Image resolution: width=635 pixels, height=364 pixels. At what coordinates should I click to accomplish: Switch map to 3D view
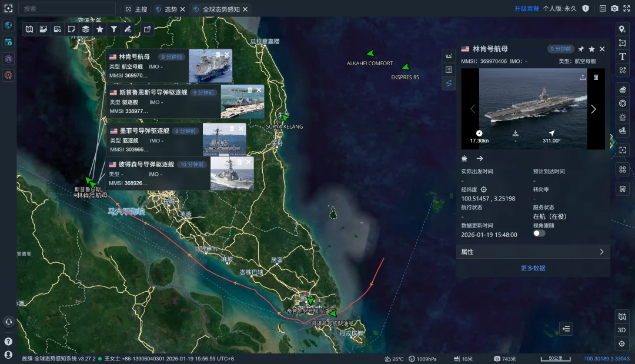[x=622, y=330]
